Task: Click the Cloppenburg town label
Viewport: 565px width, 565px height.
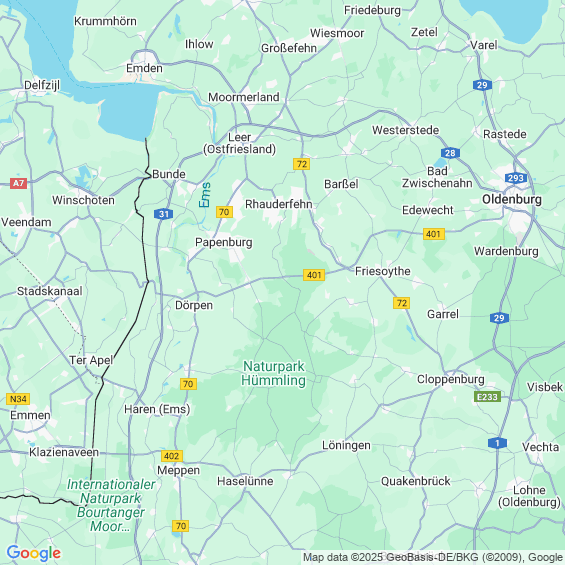Action: point(450,379)
